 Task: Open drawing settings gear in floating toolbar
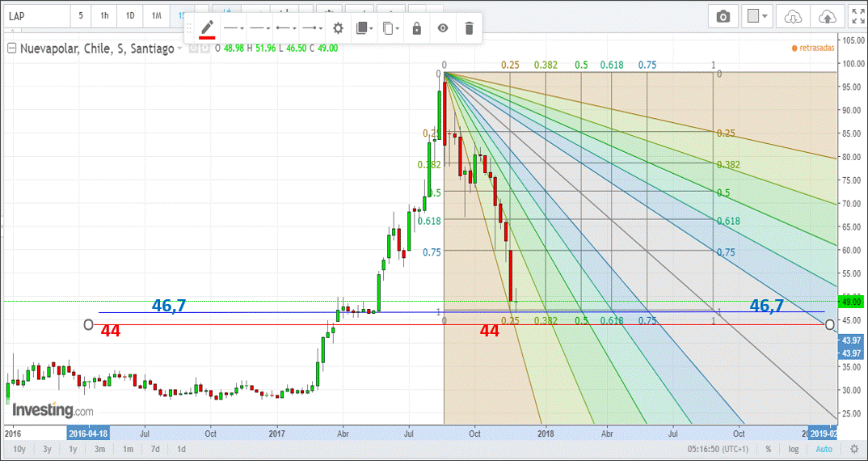click(338, 28)
